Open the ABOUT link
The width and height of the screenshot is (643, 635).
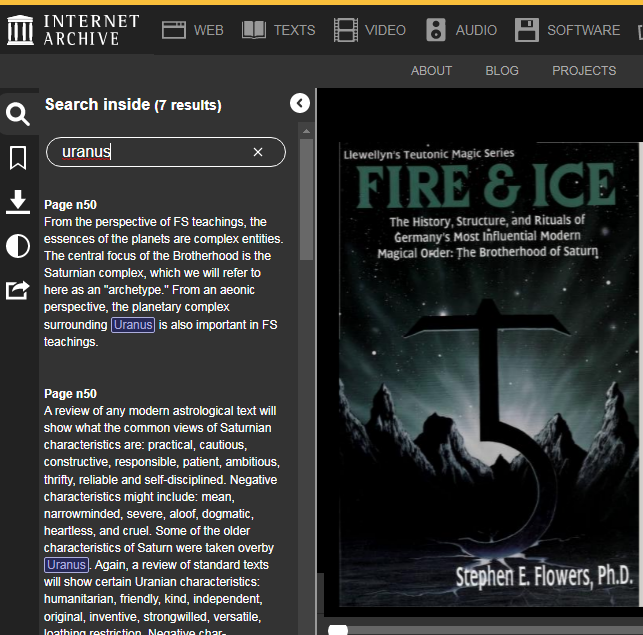pyautogui.click(x=431, y=71)
